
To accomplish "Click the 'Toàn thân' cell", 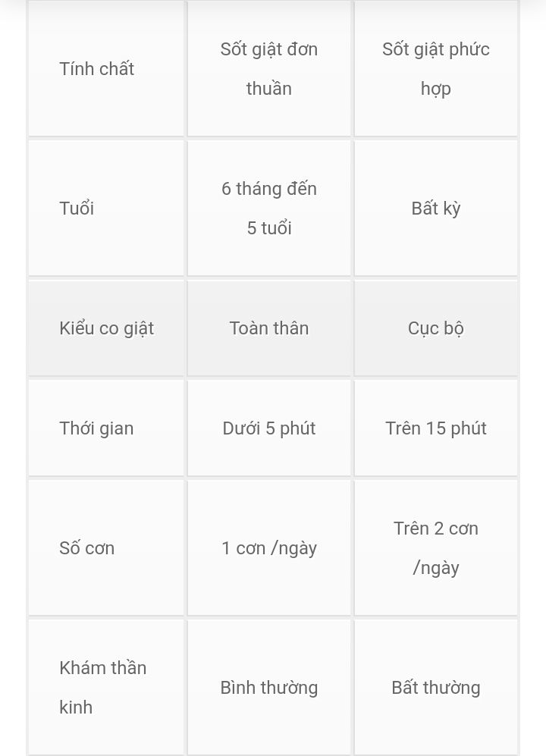I will click(269, 328).
